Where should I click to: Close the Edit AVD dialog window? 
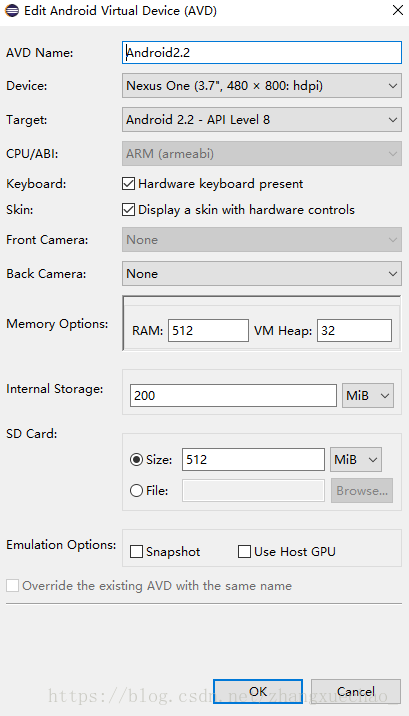(x=398, y=10)
